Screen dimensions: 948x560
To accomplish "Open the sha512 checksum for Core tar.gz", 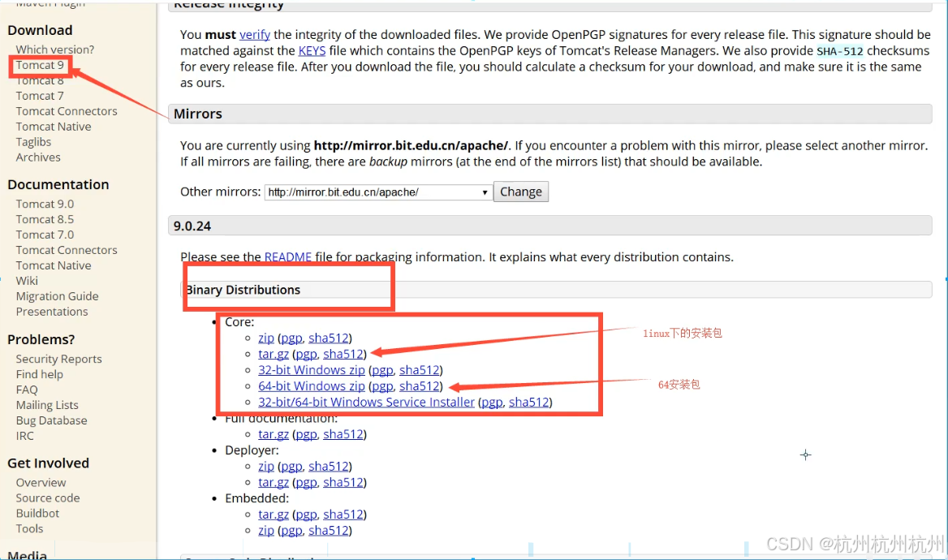I will (343, 355).
